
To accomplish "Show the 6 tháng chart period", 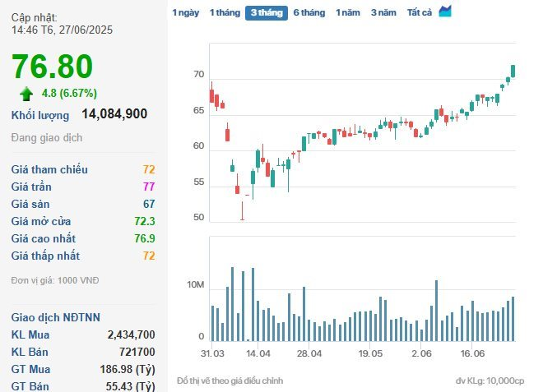I will tap(309, 13).
